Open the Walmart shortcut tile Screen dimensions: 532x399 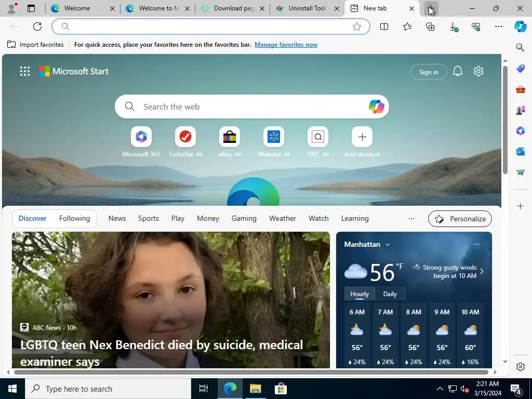click(x=274, y=137)
